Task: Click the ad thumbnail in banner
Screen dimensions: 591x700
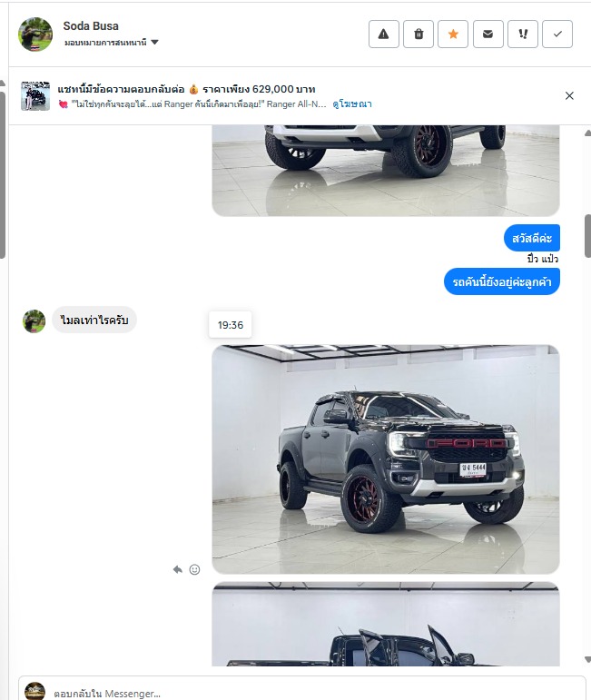Action: (x=35, y=95)
